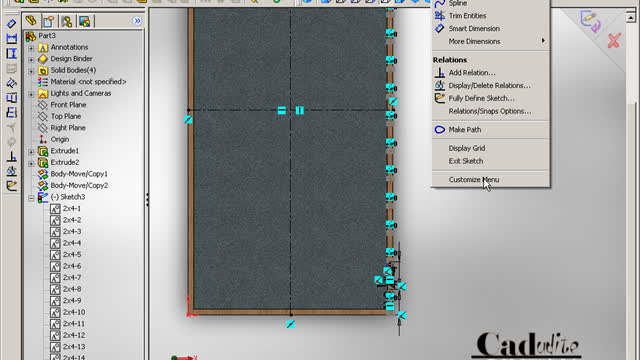Open Relations/Snaps Options... from the menu
The width and height of the screenshot is (640, 360).
coord(491,111)
